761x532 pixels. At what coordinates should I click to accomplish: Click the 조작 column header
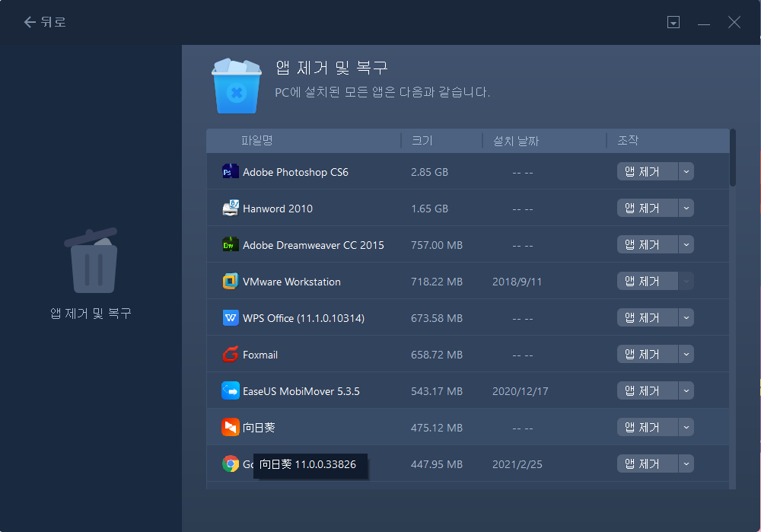tap(628, 141)
